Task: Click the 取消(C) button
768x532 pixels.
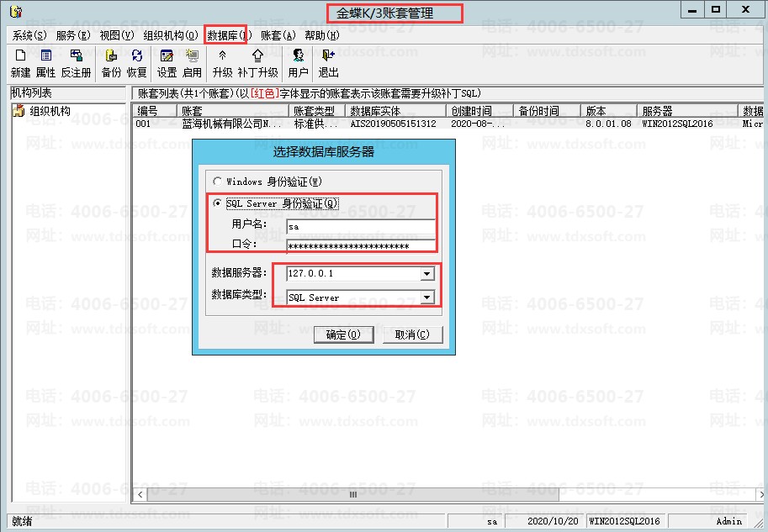Action: 412,334
